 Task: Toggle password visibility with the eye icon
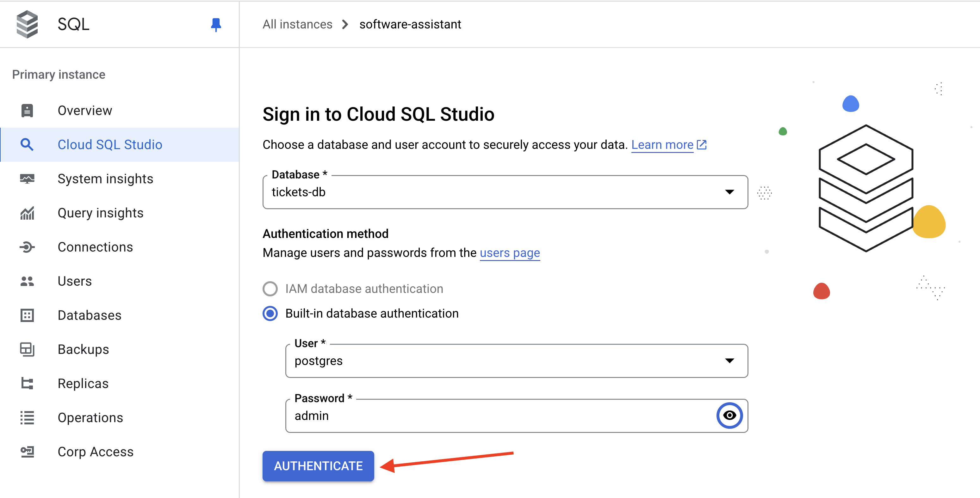click(730, 416)
